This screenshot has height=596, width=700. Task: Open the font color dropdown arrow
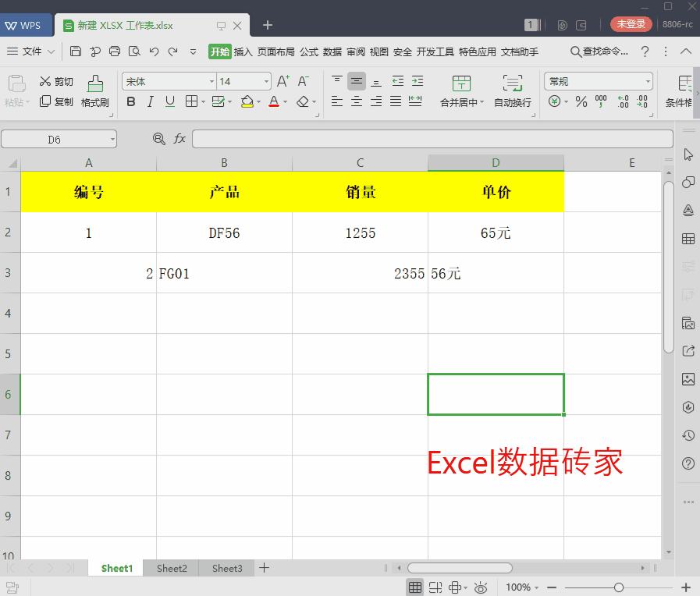tap(286, 102)
